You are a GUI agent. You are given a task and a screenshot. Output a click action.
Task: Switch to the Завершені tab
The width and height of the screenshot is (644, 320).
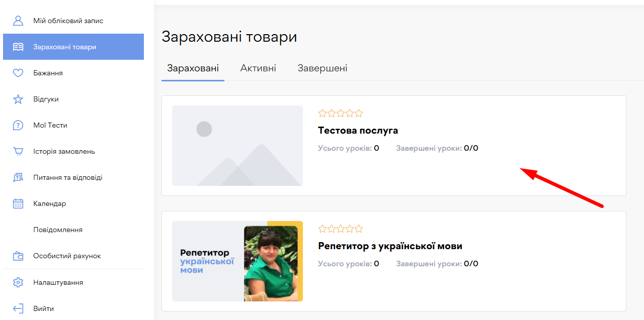coord(322,68)
